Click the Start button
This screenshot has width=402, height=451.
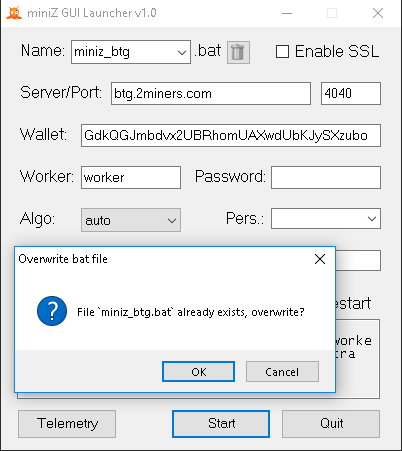pyautogui.click(x=221, y=424)
